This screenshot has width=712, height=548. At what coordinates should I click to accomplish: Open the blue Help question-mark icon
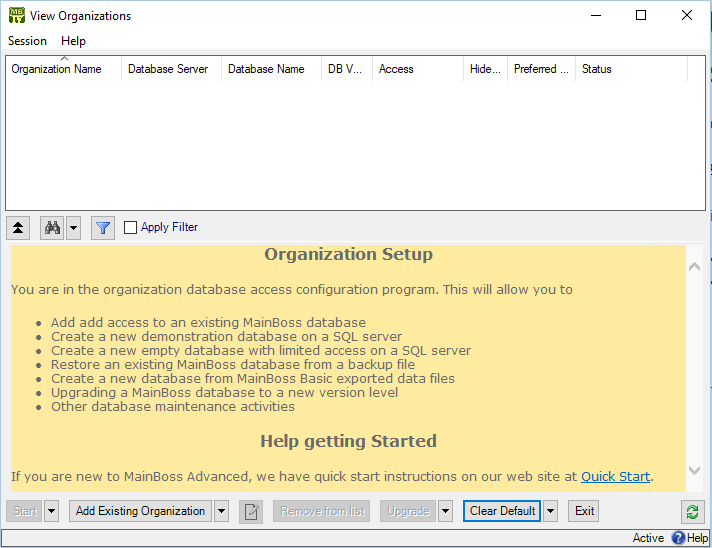(x=678, y=538)
